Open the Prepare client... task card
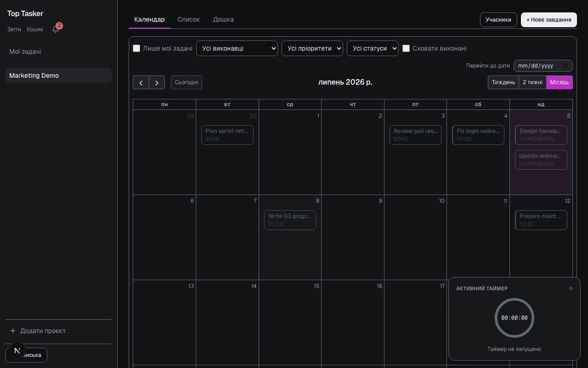The width and height of the screenshot is (588, 368). 541,220
